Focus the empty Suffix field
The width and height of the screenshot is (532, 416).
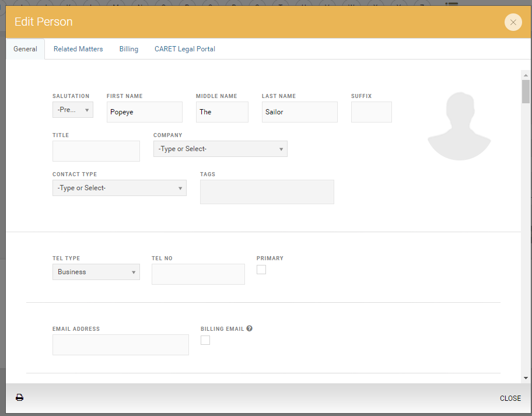point(372,112)
